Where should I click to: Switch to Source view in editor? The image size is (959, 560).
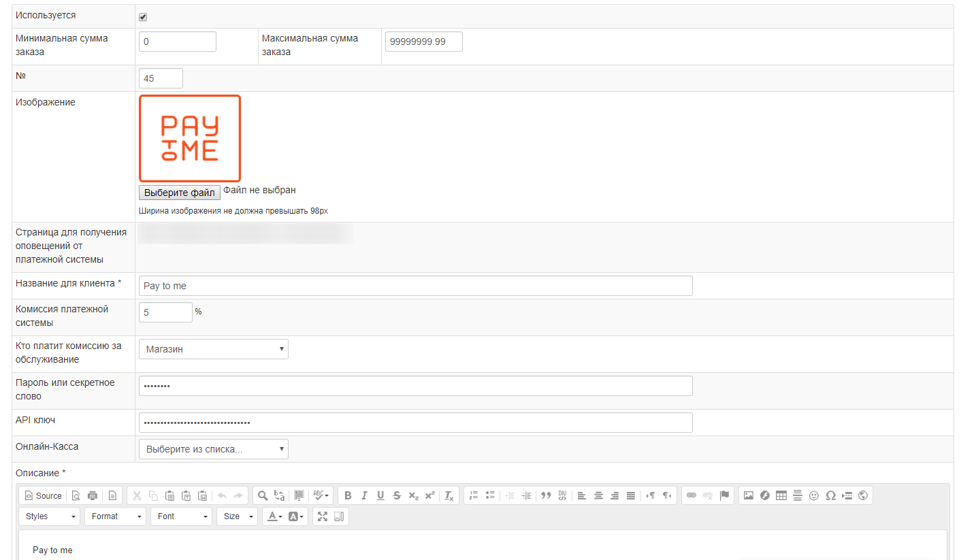[43, 495]
